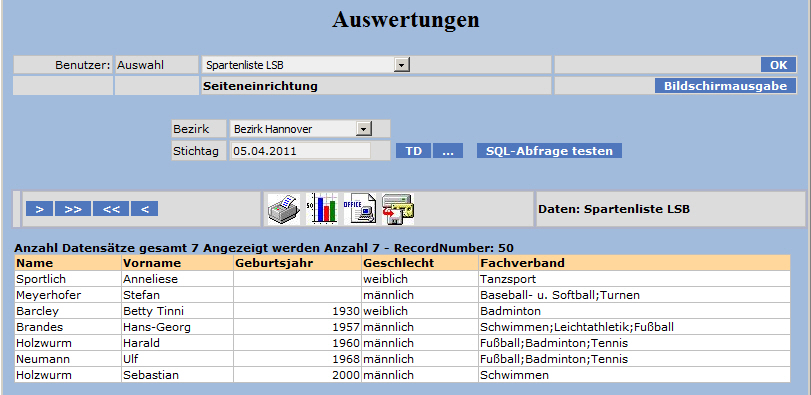Jump to last record with >> button
Image resolution: width=811 pixels, height=395 pixels.
point(73,209)
